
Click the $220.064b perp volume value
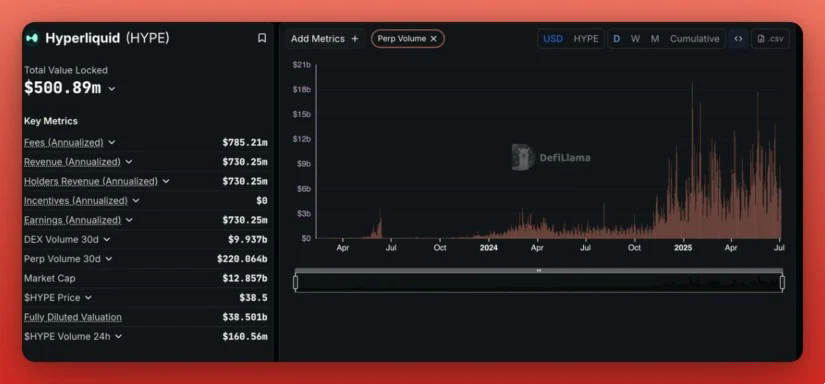(x=242, y=259)
